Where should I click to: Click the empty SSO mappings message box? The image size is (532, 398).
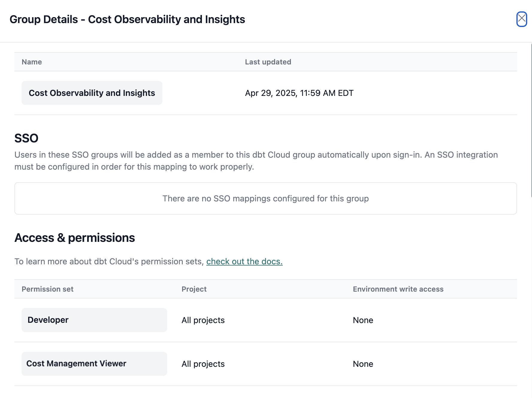pyautogui.click(x=265, y=198)
